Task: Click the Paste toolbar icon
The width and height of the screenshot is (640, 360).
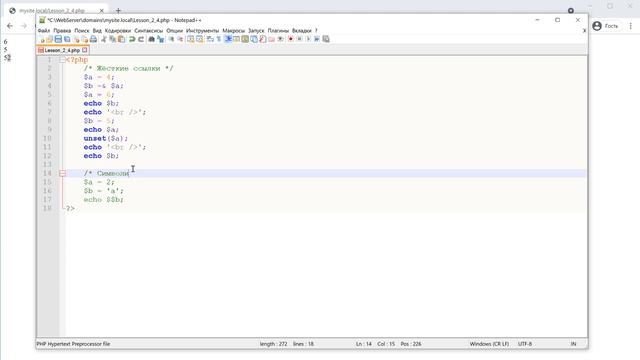Action: (121, 39)
